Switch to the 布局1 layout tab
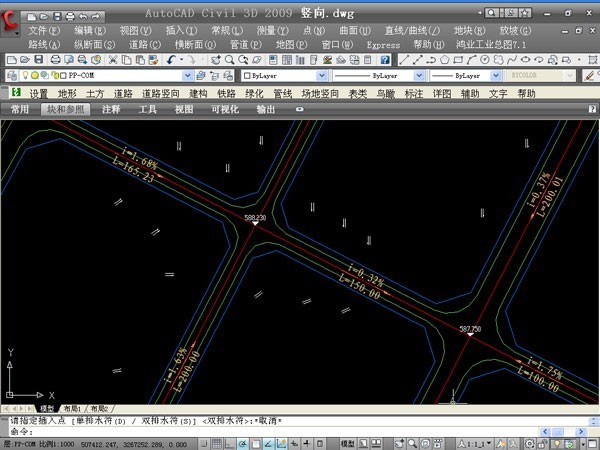 pos(72,409)
